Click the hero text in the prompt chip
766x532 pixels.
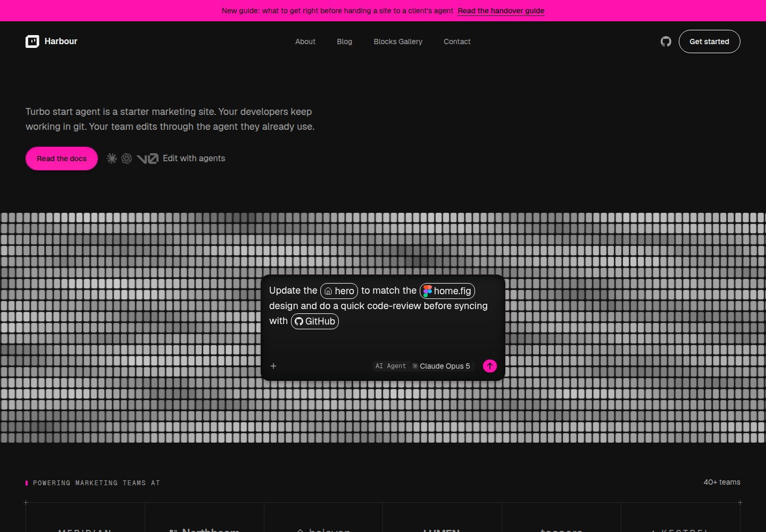point(345,291)
